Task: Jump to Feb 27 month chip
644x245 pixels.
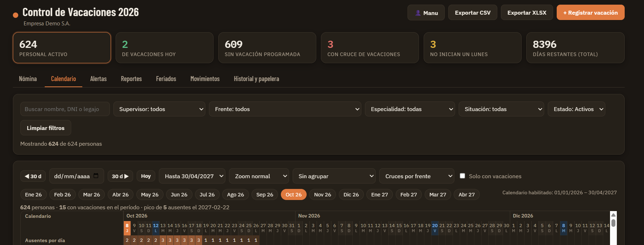Action: coord(409,194)
